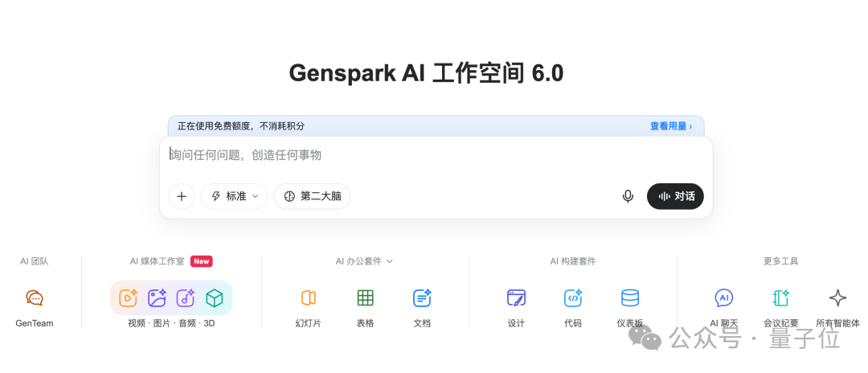
Task: Open the 设计 design icon
Action: (x=516, y=298)
